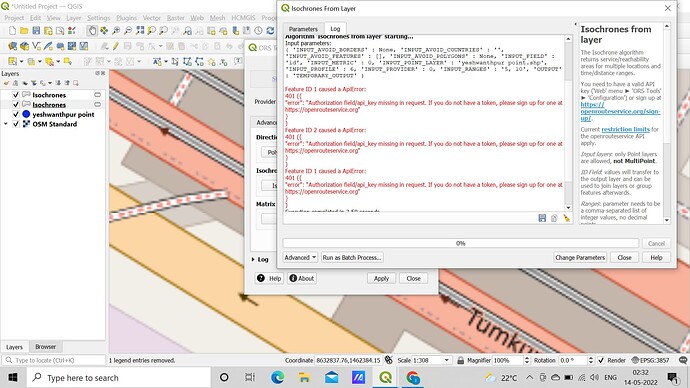Open layer styling panel in Layers
The height and width of the screenshot is (388, 690).
[6, 83]
